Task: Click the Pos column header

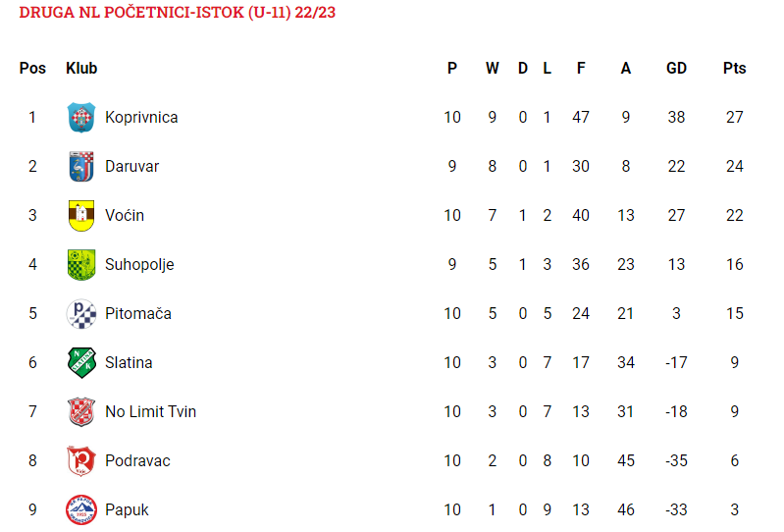Action: click(x=32, y=68)
